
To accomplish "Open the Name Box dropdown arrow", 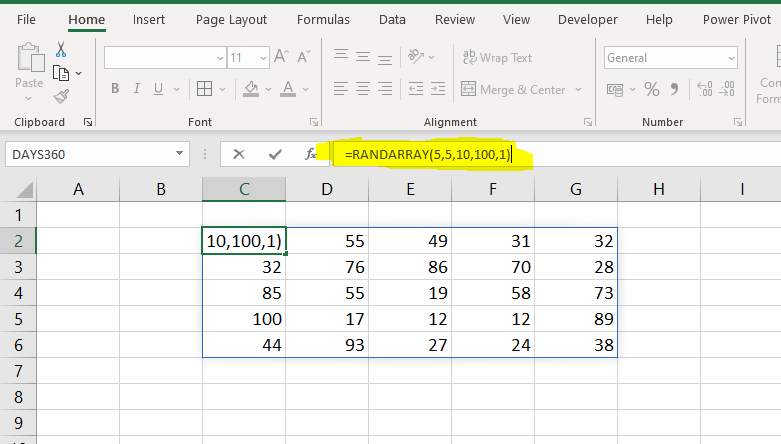I will pyautogui.click(x=179, y=153).
